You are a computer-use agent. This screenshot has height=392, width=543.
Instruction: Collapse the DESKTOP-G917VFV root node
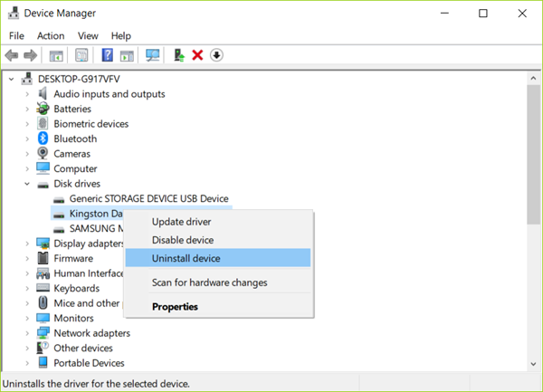click(x=12, y=80)
